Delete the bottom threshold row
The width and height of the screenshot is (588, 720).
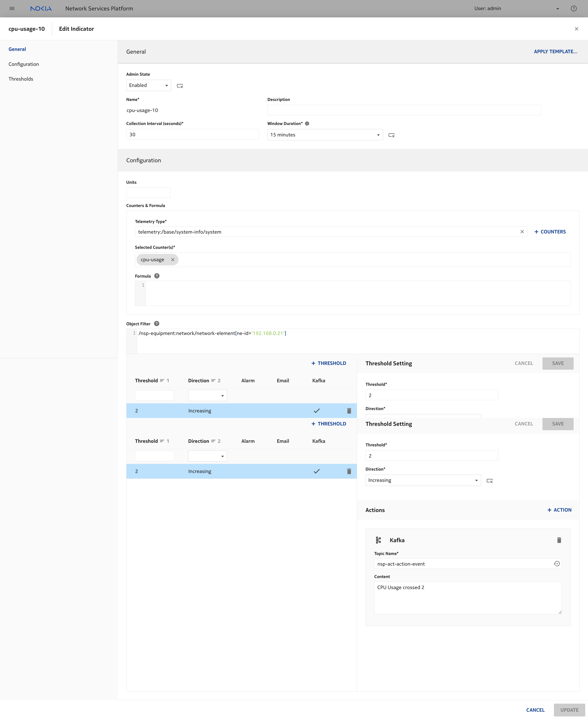tap(349, 471)
